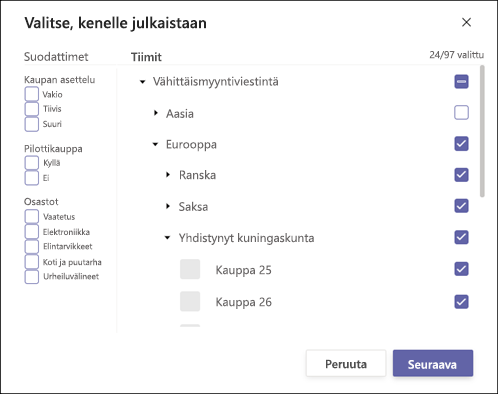
Task: Collapse the Yhdistynyt kuningaskunta node
Action: coord(168,238)
